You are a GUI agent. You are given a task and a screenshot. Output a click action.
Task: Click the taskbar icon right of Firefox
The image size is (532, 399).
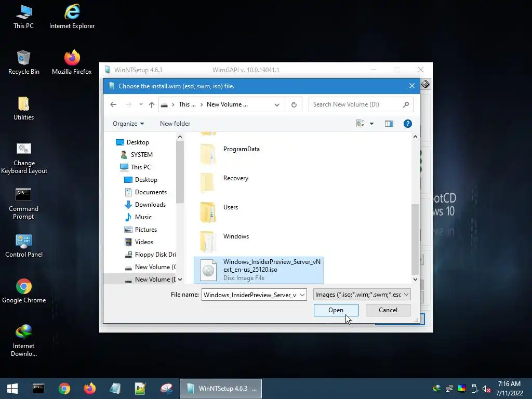[115, 389]
